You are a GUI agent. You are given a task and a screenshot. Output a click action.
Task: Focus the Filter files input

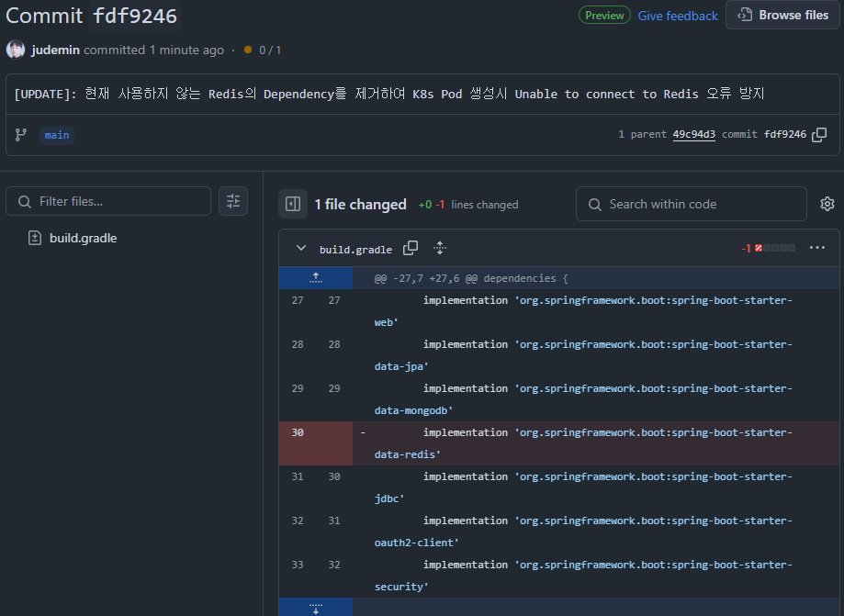108,201
